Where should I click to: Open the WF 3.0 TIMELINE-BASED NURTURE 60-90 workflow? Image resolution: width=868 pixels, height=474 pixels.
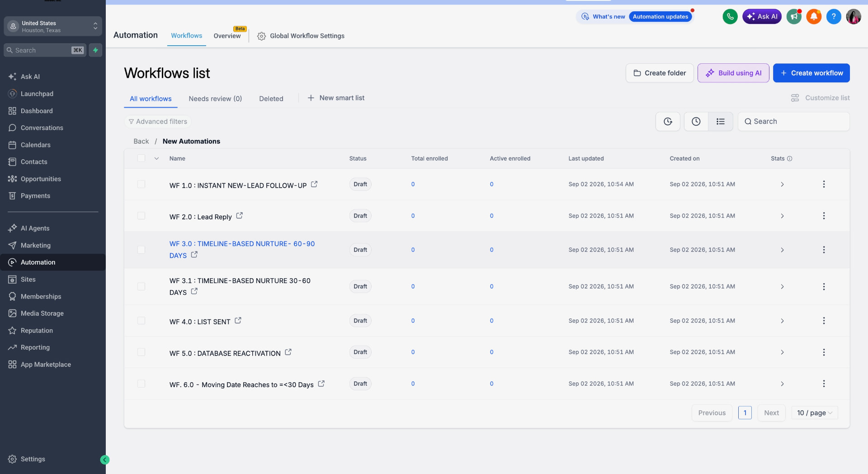click(x=242, y=249)
